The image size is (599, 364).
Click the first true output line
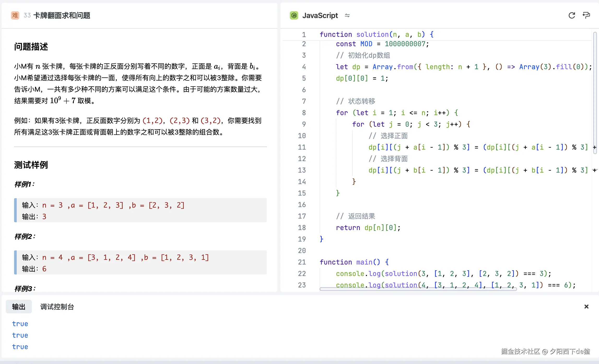(20, 324)
